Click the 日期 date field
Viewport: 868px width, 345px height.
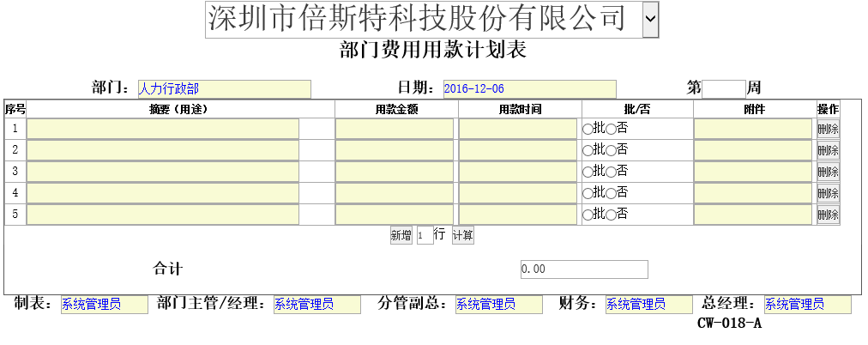click(530, 89)
